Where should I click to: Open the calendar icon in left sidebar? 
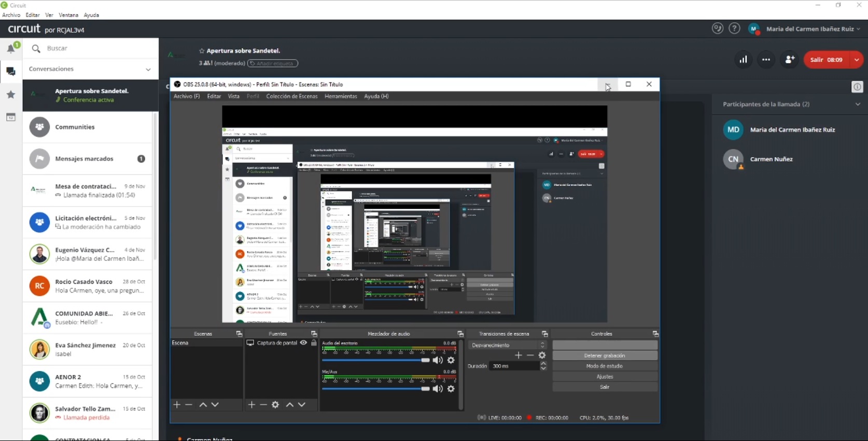pos(11,117)
